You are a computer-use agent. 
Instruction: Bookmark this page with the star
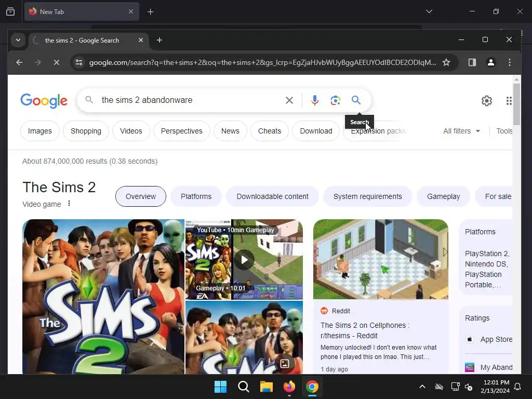coord(446,62)
